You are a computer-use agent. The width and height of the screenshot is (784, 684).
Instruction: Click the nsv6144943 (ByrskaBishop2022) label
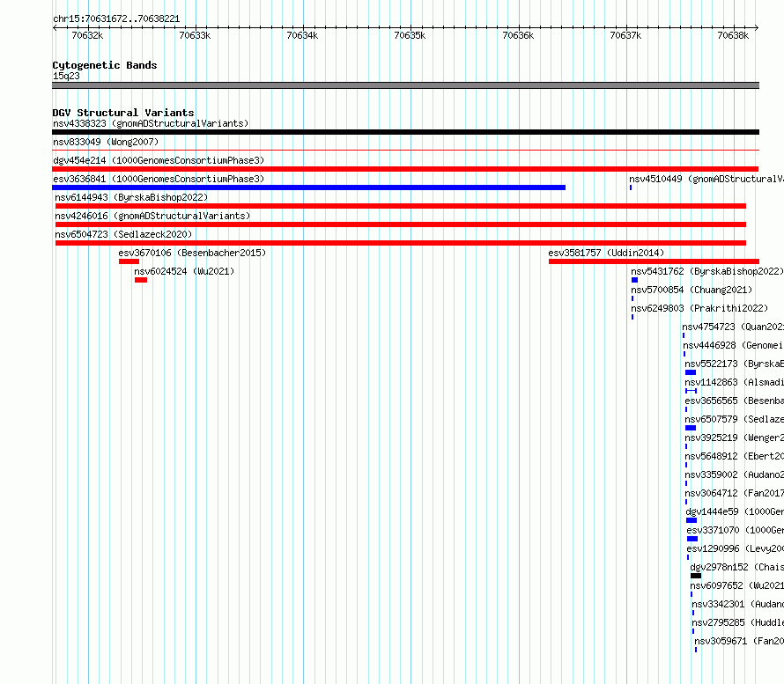click(x=131, y=197)
